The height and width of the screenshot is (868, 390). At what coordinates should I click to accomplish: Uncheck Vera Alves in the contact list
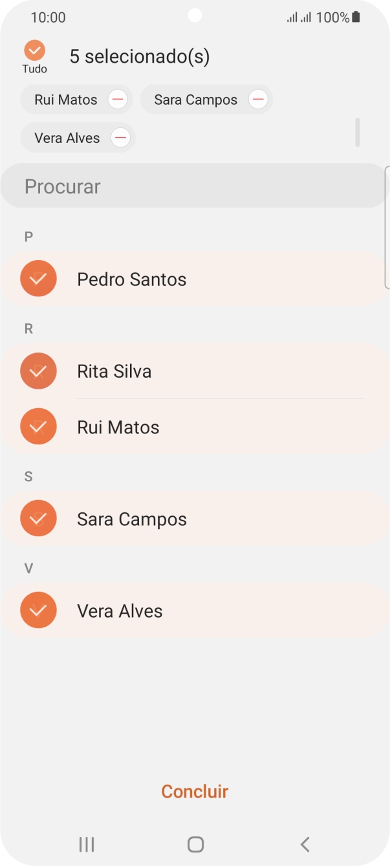click(x=38, y=610)
